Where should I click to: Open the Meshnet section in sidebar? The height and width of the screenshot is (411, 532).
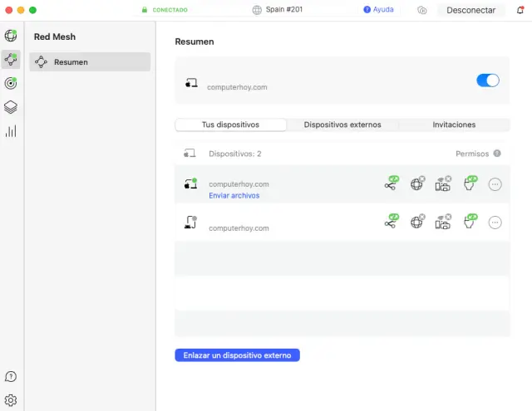pyautogui.click(x=11, y=59)
